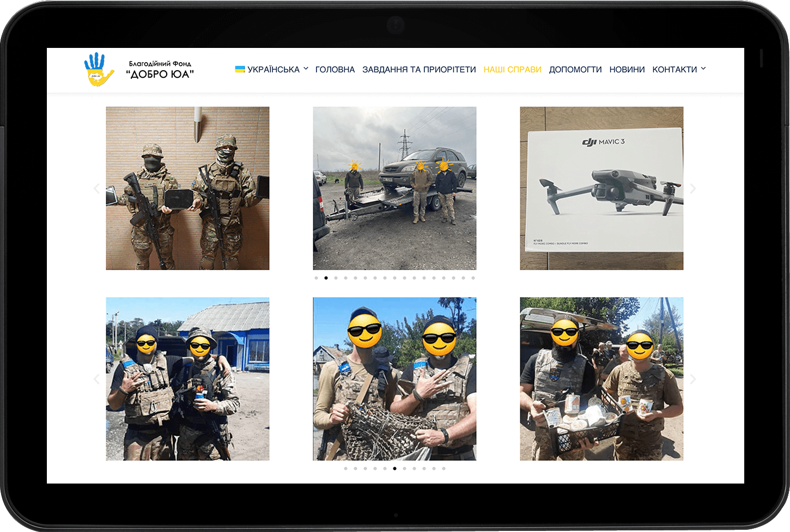
Task: Select first pagination dot of bottom carousel
Action: coord(345,468)
